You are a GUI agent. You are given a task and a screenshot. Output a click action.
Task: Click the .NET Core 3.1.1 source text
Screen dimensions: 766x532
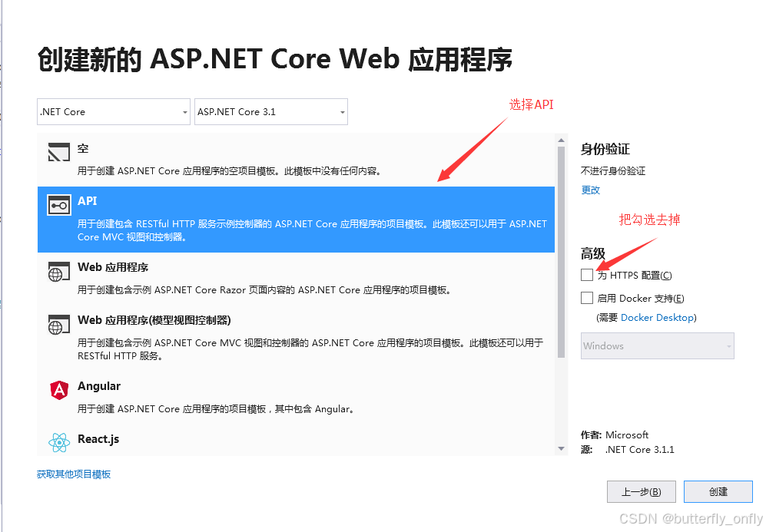click(639, 450)
